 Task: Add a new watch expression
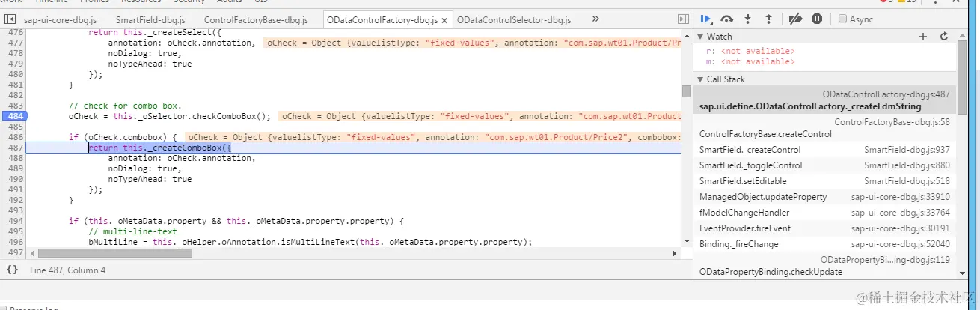pos(923,36)
